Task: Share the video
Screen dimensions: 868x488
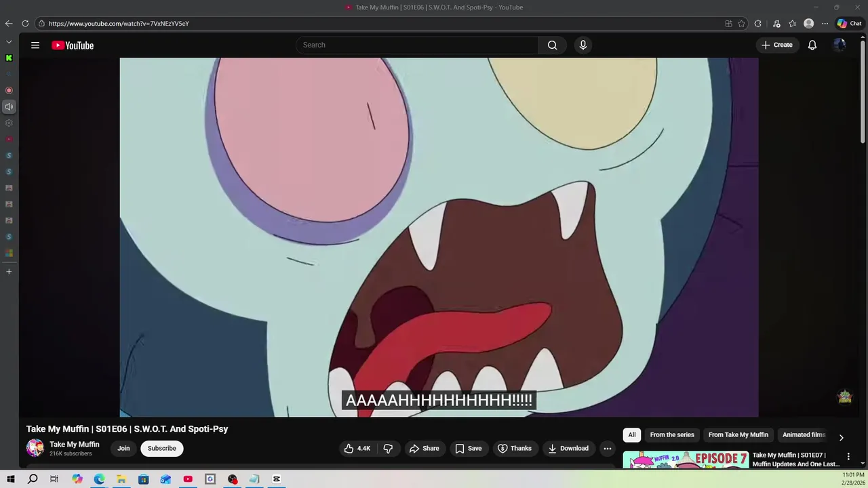Action: [424, 449]
